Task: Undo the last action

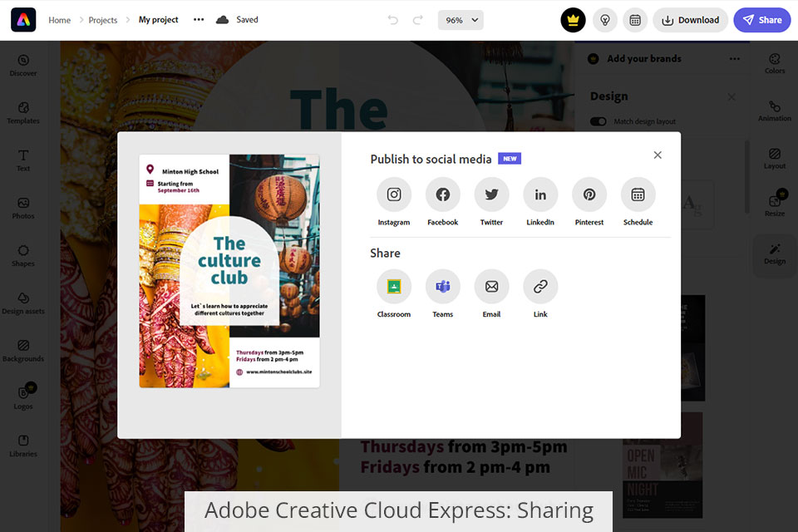Action: pos(392,20)
